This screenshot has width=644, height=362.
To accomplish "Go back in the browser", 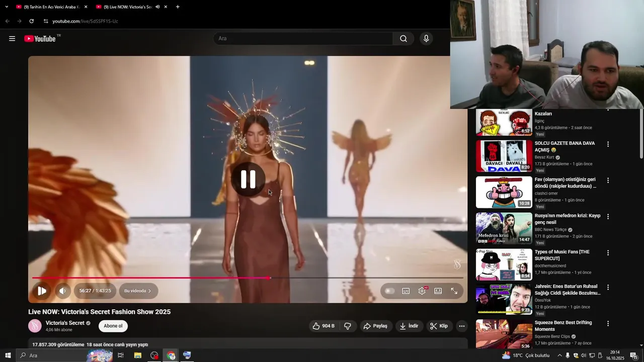I will [x=7, y=21].
